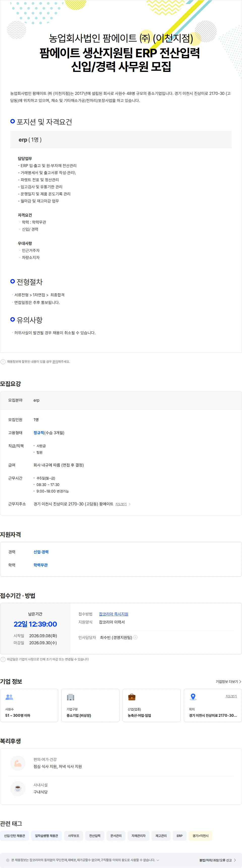The image size is (242, 868).
Task: Select the 자재관리자 tag
Action: 138,836
